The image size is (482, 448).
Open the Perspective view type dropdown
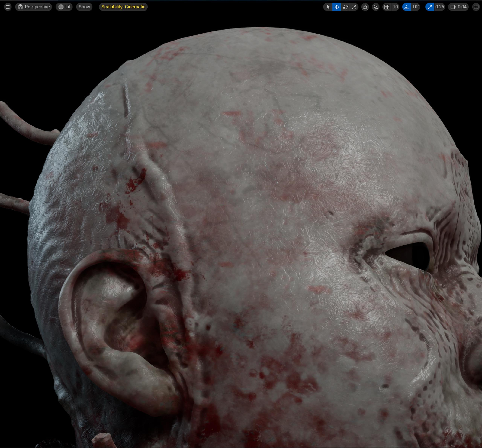coord(34,7)
